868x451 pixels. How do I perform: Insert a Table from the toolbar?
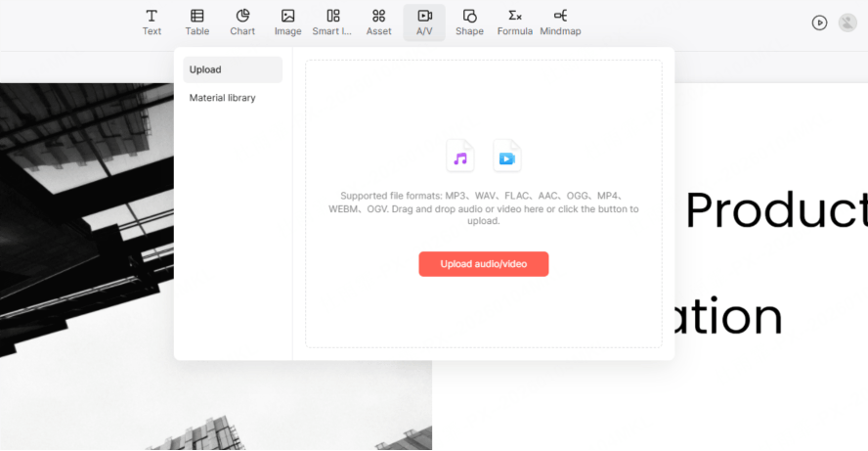coord(197,23)
